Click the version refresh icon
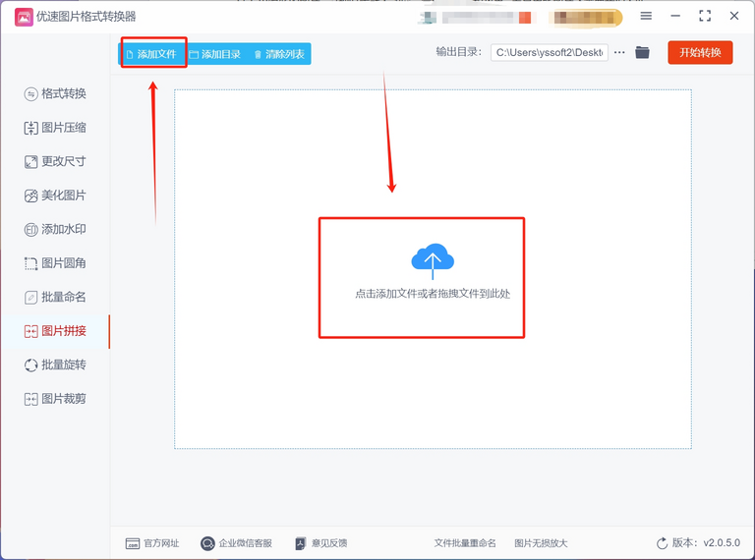Image resolution: width=755 pixels, height=560 pixels. click(x=662, y=543)
